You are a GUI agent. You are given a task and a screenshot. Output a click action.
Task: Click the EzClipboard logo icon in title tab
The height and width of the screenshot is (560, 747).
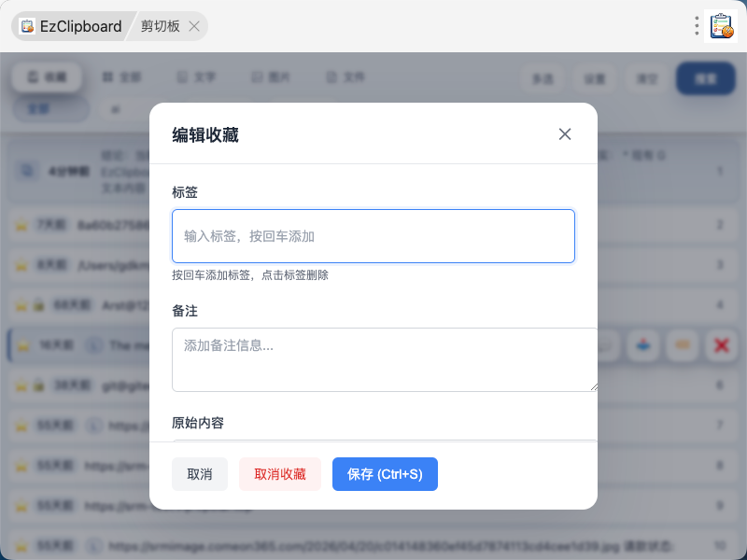(27, 26)
